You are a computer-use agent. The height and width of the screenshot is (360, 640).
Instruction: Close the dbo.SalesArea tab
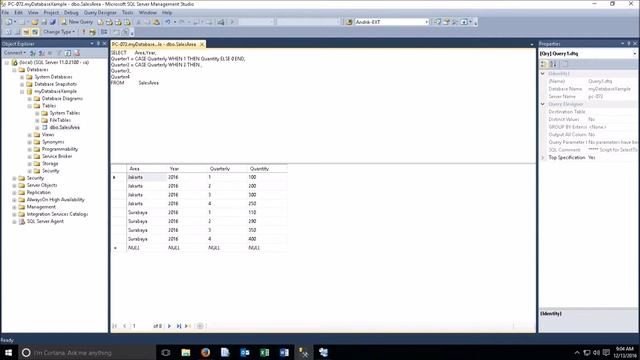click(x=202, y=44)
